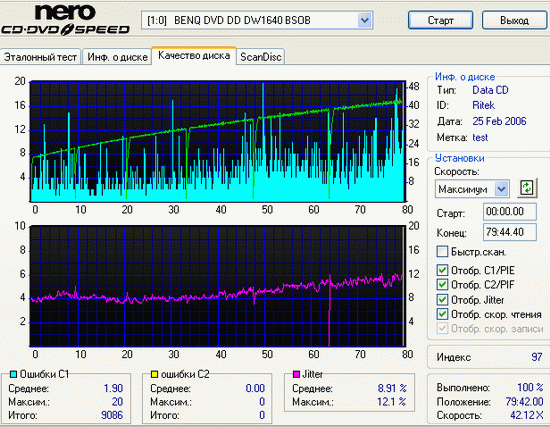Image resolution: width=550 pixels, height=427 pixels.
Task: Toggle the Отобр. C1/PIE checkbox
Action: click(x=442, y=270)
